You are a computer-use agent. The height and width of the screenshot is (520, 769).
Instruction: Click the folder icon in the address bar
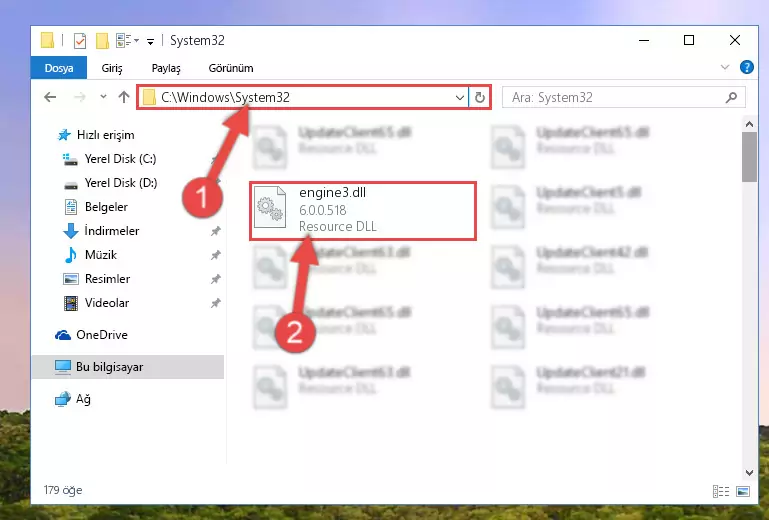tap(149, 98)
